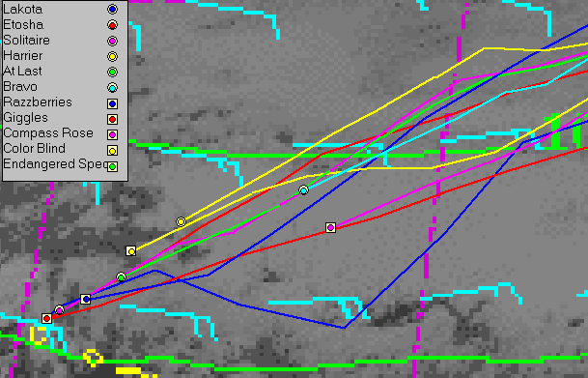The width and height of the screenshot is (588, 378).
Task: Select Compass Rose magenta square map marker
Action: (x=330, y=227)
